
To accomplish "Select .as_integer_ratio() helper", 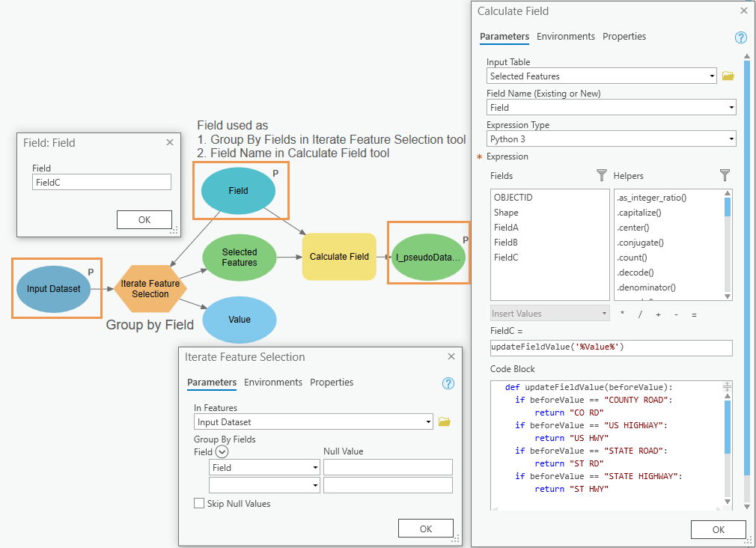I will pyautogui.click(x=651, y=198).
